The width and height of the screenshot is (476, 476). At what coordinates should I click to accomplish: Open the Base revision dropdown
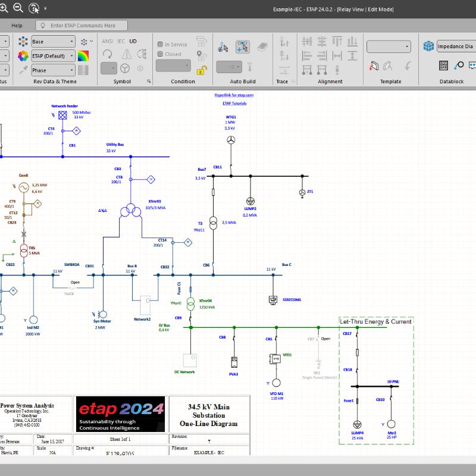click(53, 42)
